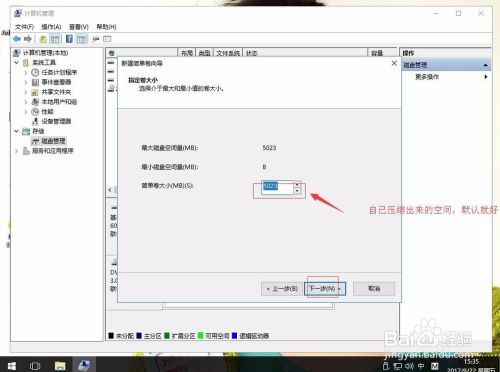Image resolution: width=500 pixels, height=372 pixels.
Task: Open 本地用户和组 in the tree
Action: [x=59, y=102]
